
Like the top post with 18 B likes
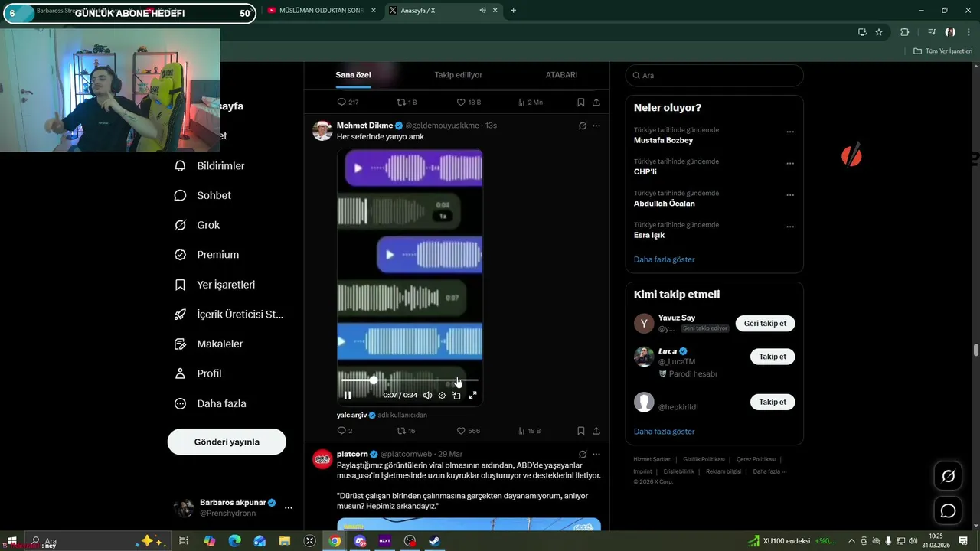click(469, 102)
